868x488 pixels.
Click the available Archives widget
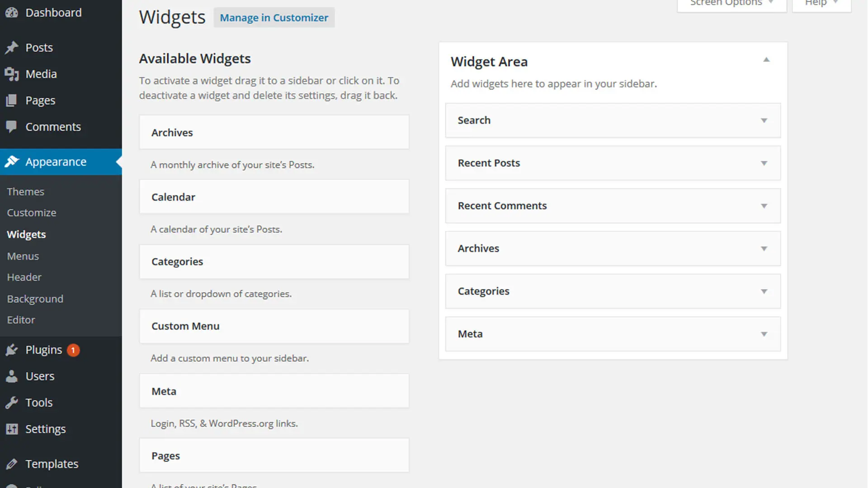click(x=274, y=132)
